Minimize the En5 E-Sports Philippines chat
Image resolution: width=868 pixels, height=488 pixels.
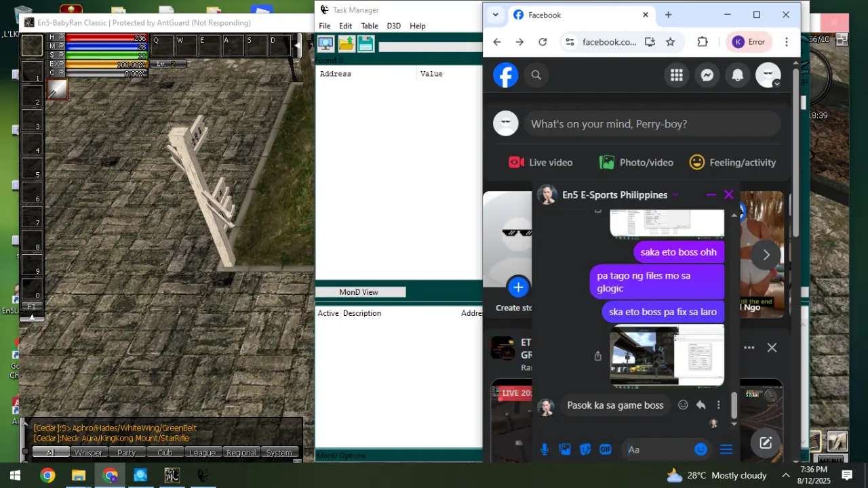711,195
